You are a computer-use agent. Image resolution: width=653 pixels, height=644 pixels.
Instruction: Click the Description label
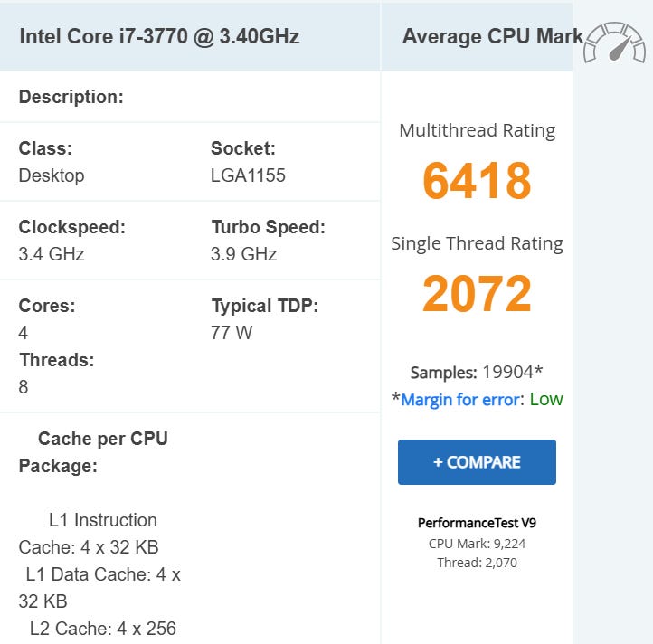71,97
